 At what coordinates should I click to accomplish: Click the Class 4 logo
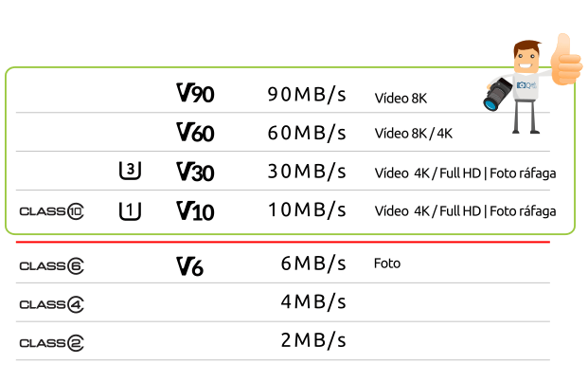pos(51,304)
